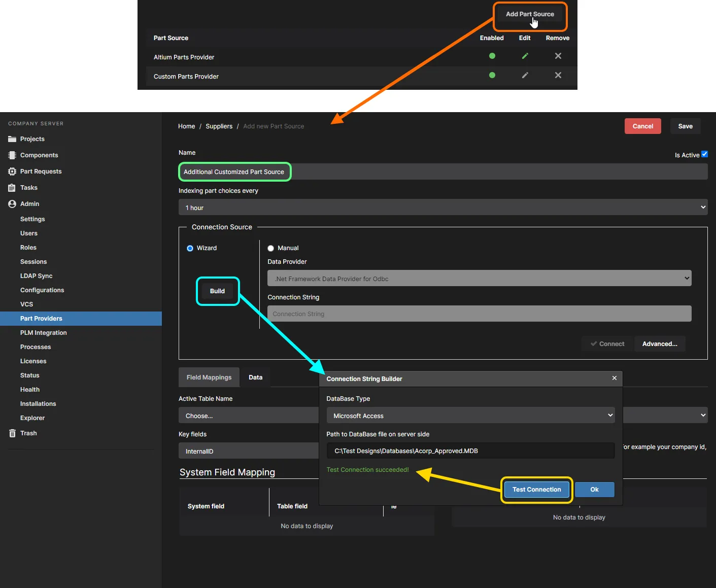Image resolution: width=716 pixels, height=588 pixels.
Task: Open the Data Provider dropdown
Action: pos(480,279)
